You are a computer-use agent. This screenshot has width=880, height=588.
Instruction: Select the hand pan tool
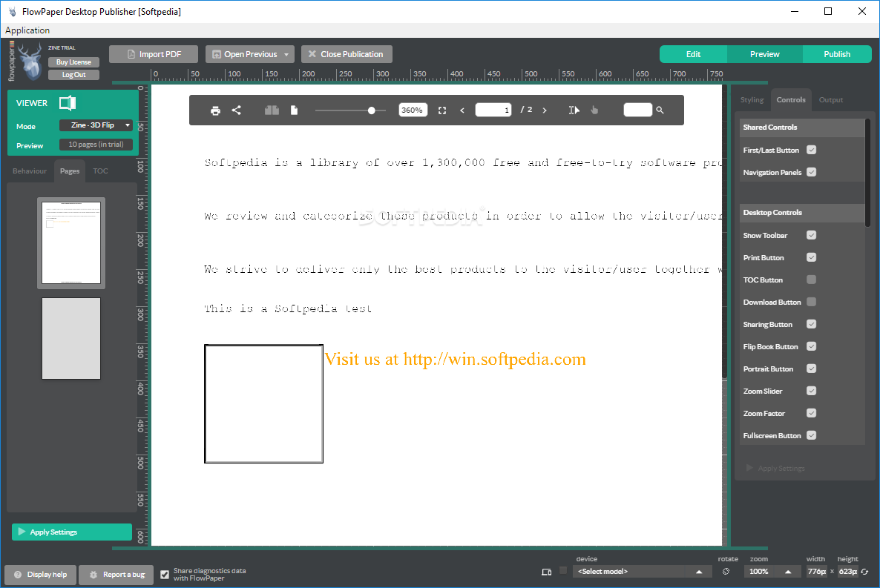coord(594,110)
